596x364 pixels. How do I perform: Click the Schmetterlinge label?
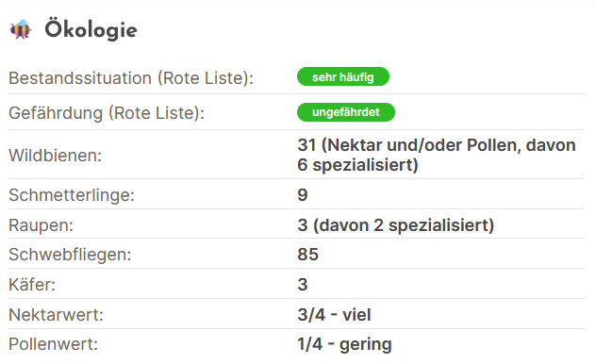click(x=72, y=195)
